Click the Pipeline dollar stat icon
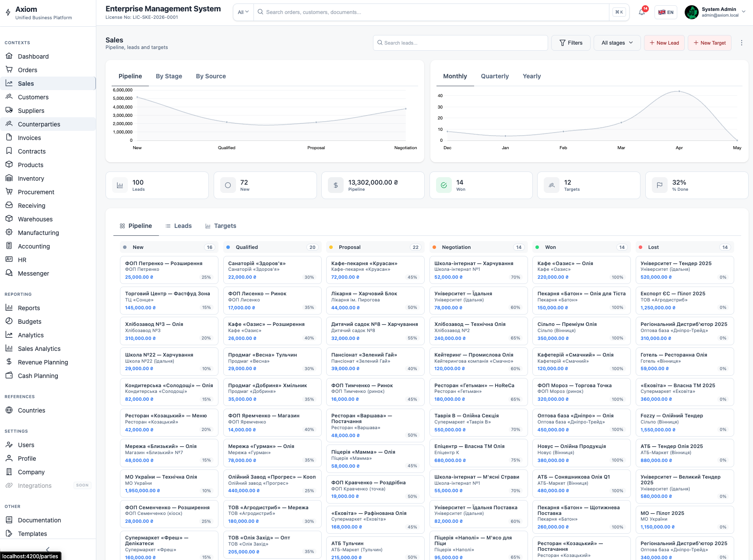This screenshot has height=560, width=753. [x=336, y=185]
